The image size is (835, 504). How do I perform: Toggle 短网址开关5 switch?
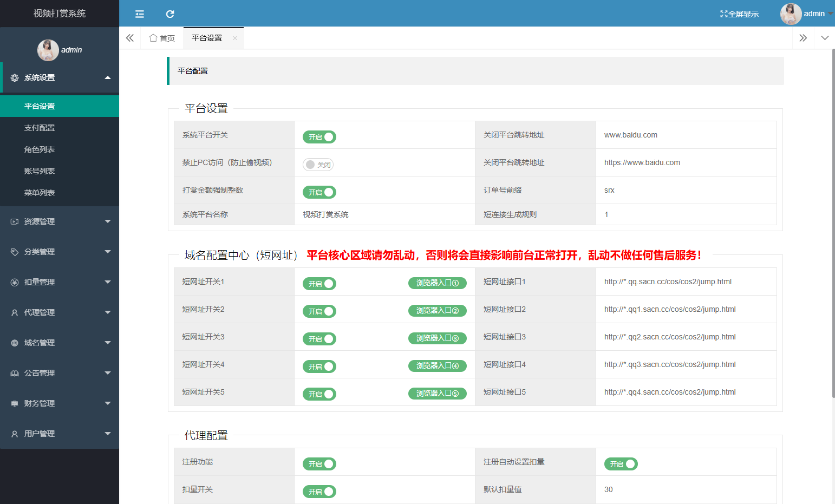pos(319,394)
